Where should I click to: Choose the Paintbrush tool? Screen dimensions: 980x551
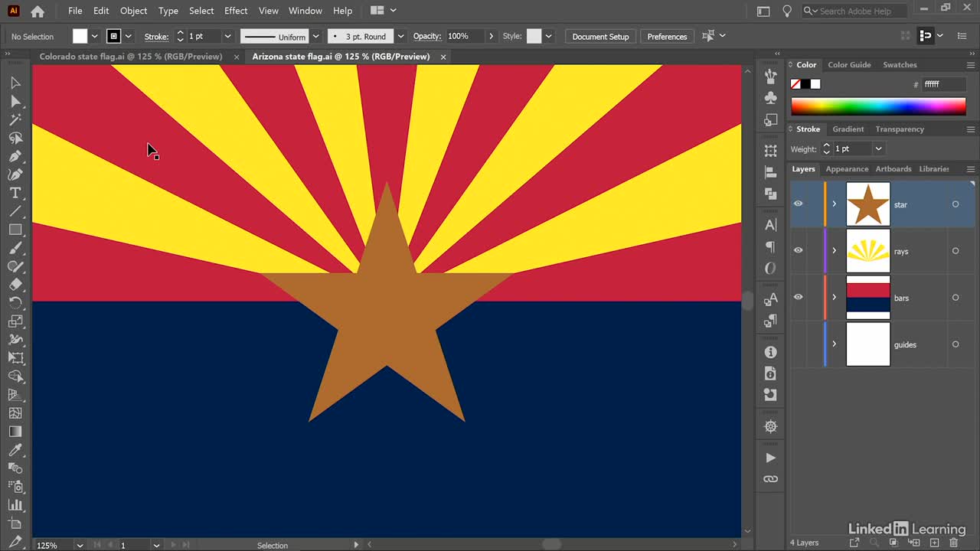click(15, 248)
